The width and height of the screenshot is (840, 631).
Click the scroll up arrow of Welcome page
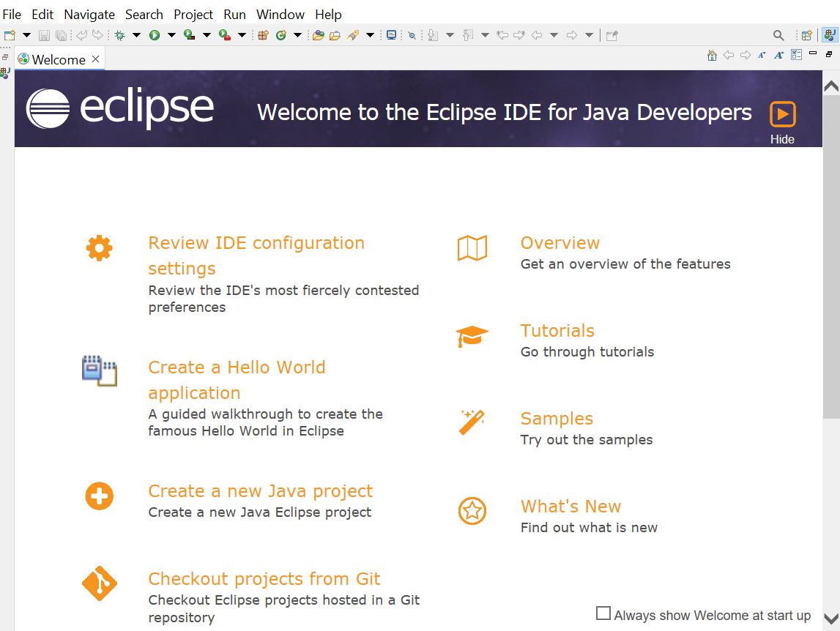click(x=831, y=86)
